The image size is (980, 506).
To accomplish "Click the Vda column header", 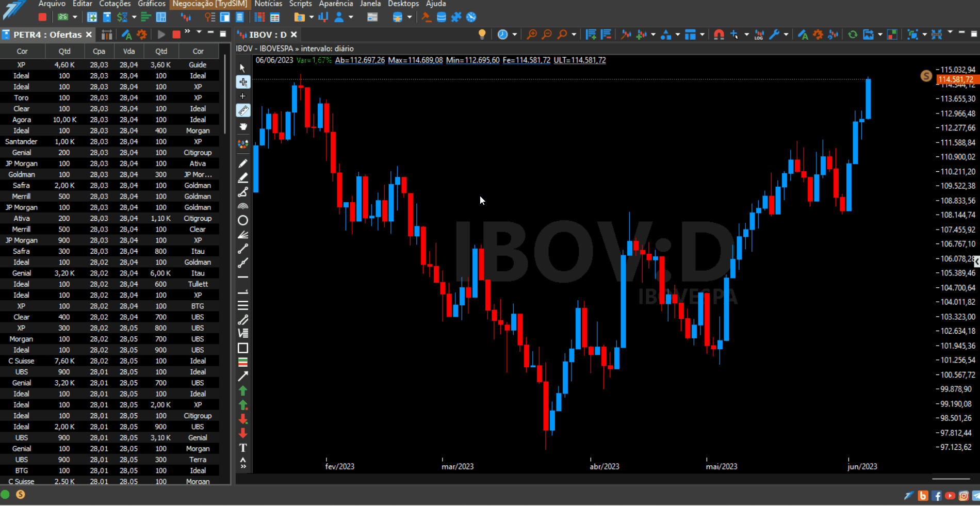I will pos(129,51).
